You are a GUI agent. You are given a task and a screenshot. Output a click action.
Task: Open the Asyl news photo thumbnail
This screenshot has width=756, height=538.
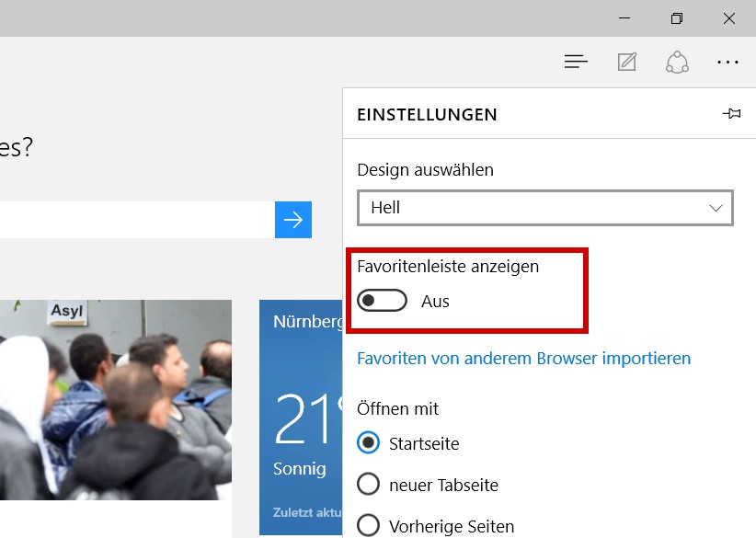(115, 400)
